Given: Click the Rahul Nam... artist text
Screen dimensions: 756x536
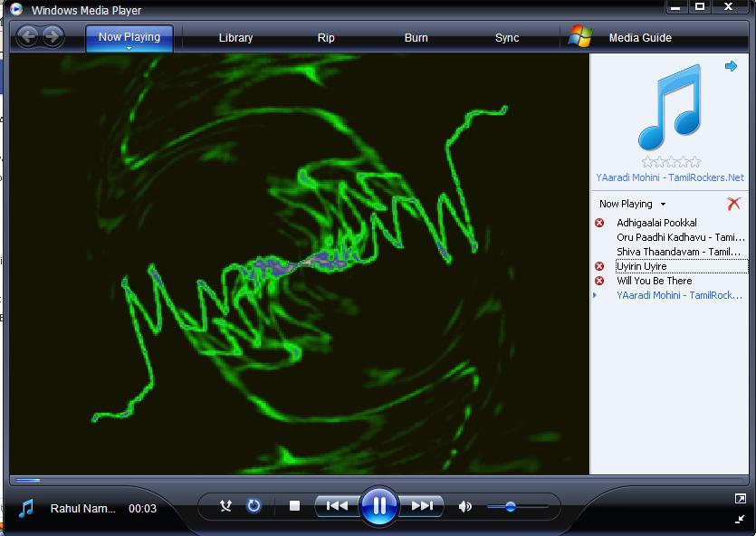Looking at the screenshot, I should point(83,509).
